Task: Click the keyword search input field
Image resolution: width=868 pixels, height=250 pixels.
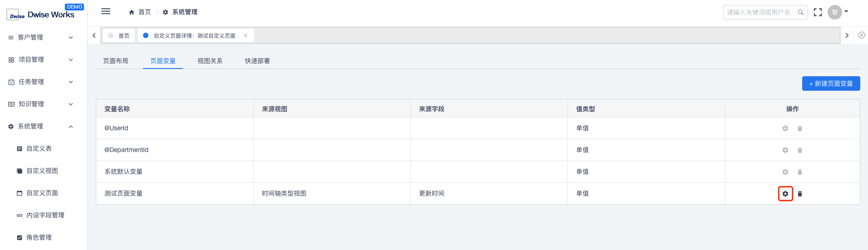Action: pos(760,12)
